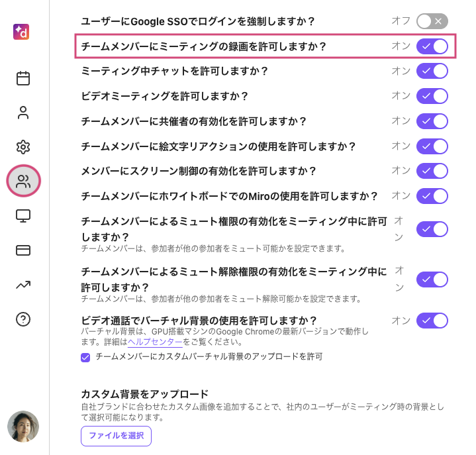This screenshot has width=476, height=455.
Task: Uncheck カスタムバーチャル背景のアップロードを許可 checkbox
Action: pyautogui.click(x=85, y=357)
